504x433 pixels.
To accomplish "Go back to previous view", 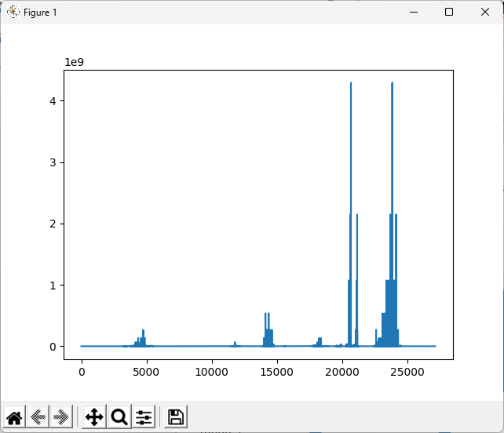I will coord(38,417).
